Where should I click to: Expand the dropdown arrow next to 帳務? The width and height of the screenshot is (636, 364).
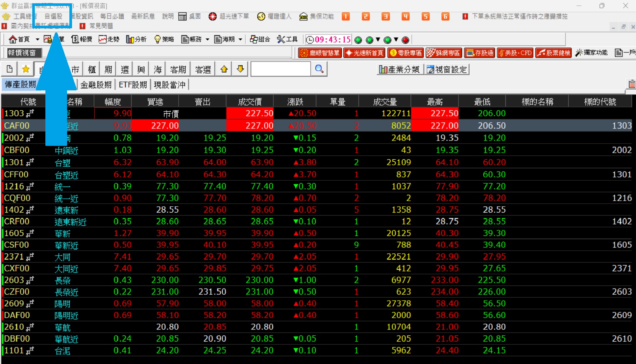pos(208,39)
